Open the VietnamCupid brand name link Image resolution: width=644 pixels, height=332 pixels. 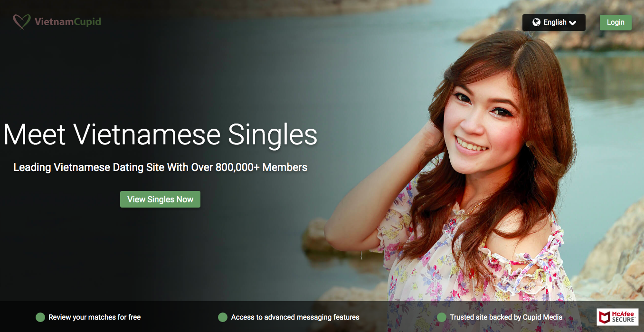(x=67, y=22)
